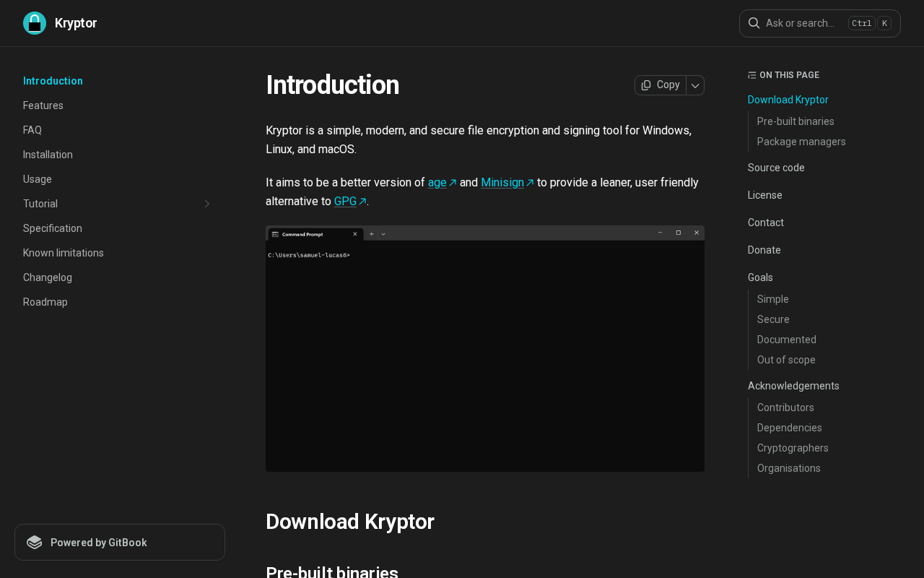The image size is (924, 578).
Task: Open the Roadmap page
Action: pos(45,302)
